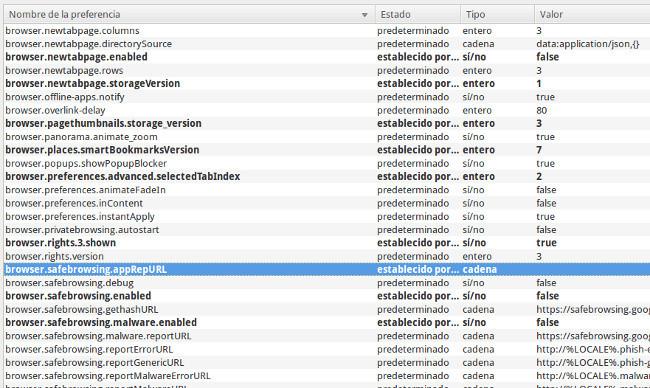Select browser.popups.showPopupBlocker preference
The height and width of the screenshot is (388, 650).
tap(327, 163)
